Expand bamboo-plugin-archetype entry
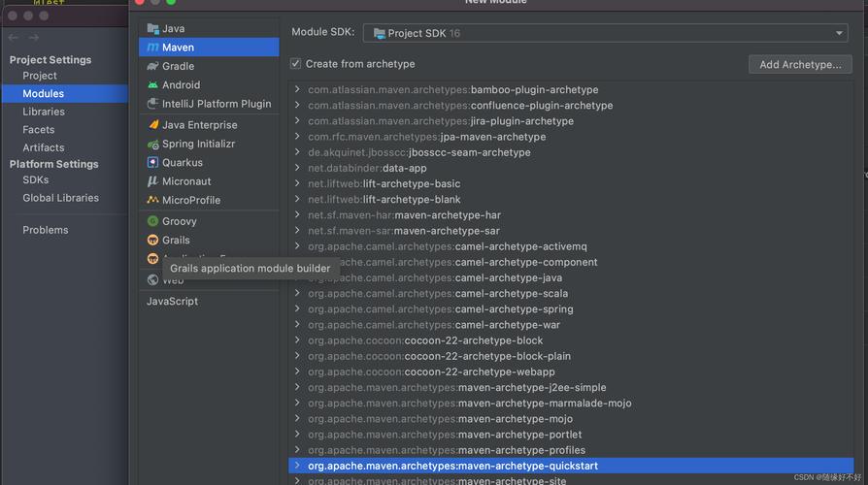The width and height of the screenshot is (868, 485). point(297,89)
